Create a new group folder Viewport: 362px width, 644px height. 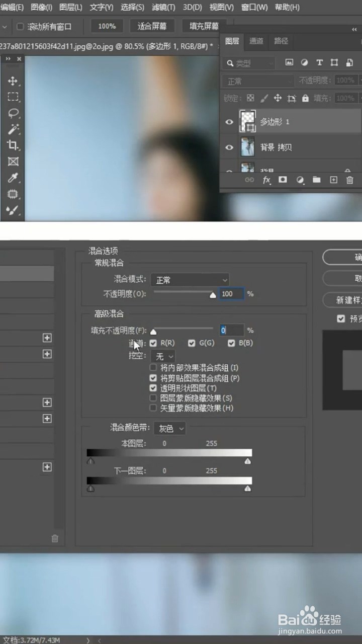tap(316, 180)
